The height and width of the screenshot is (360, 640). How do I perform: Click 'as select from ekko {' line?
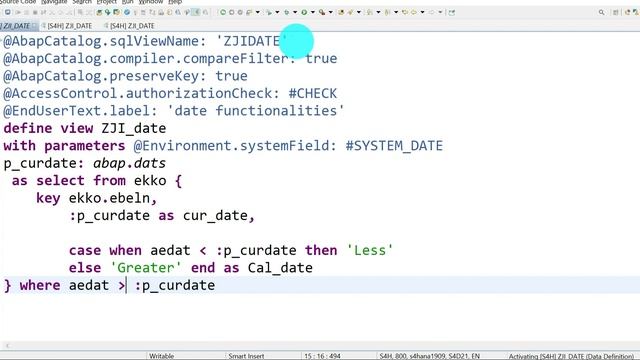click(x=97, y=180)
